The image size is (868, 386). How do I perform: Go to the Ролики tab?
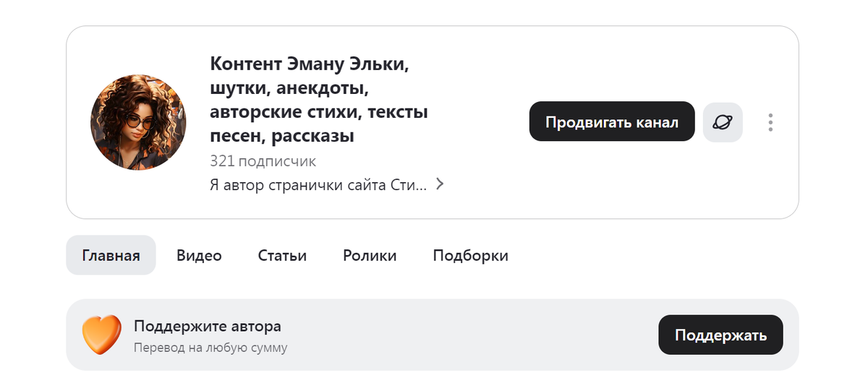pos(370,255)
